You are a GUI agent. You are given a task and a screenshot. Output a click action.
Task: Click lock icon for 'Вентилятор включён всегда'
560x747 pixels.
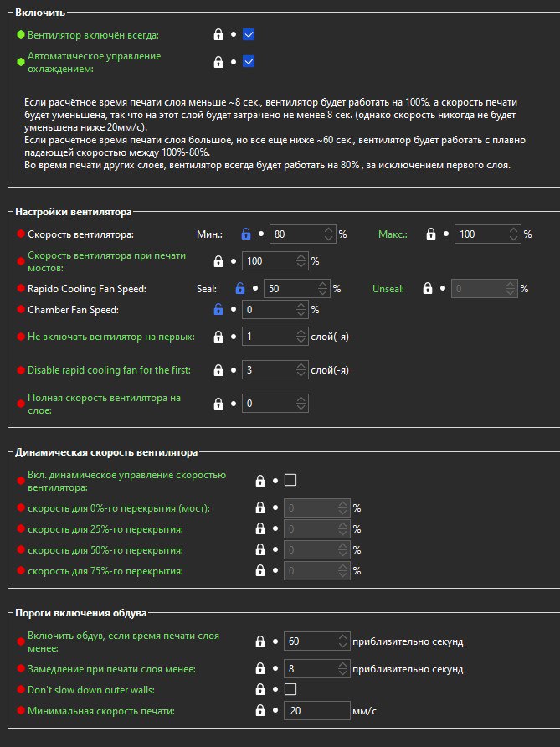tap(218, 35)
